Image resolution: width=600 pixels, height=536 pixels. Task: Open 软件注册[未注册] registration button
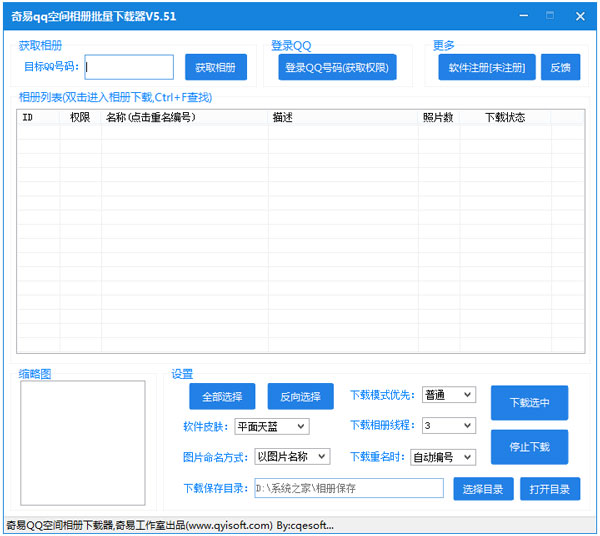486,67
